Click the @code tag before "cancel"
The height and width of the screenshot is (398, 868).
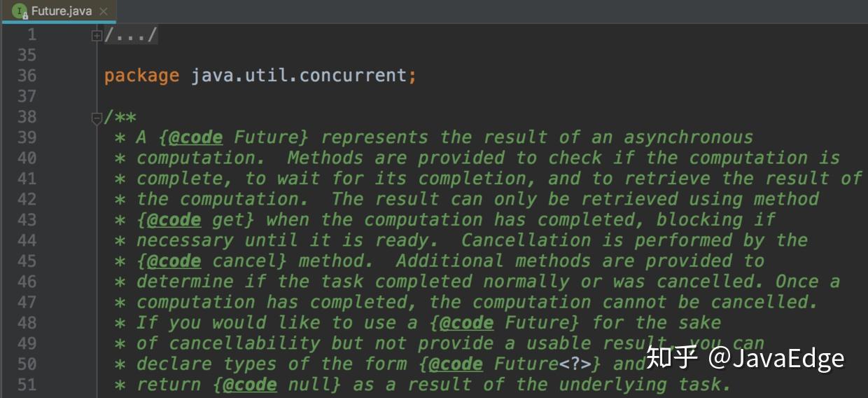tap(174, 261)
